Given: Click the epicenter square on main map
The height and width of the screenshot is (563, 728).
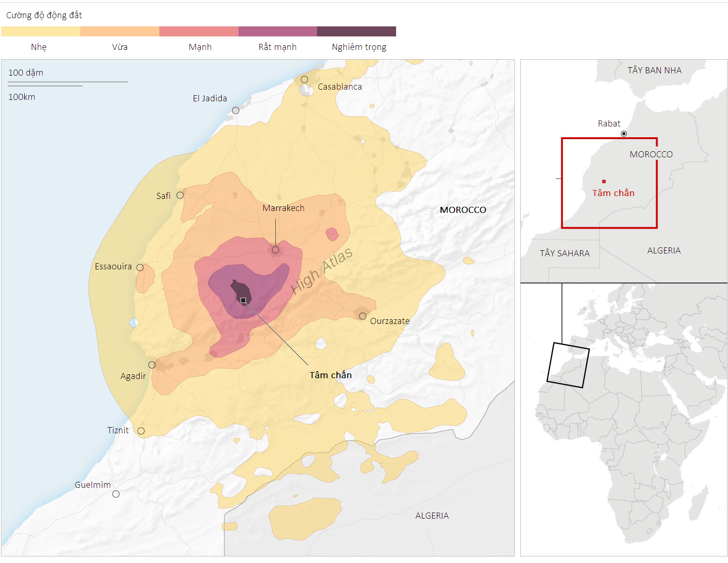Looking at the screenshot, I should [x=243, y=300].
